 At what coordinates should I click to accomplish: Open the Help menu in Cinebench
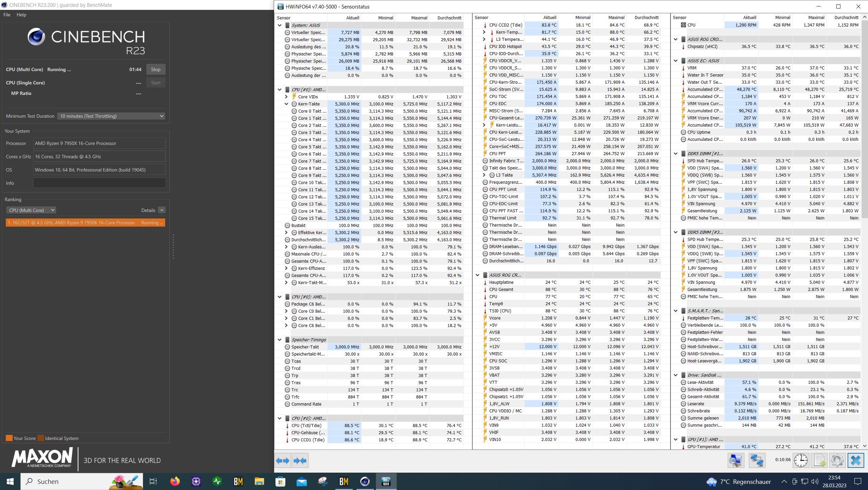click(x=21, y=15)
